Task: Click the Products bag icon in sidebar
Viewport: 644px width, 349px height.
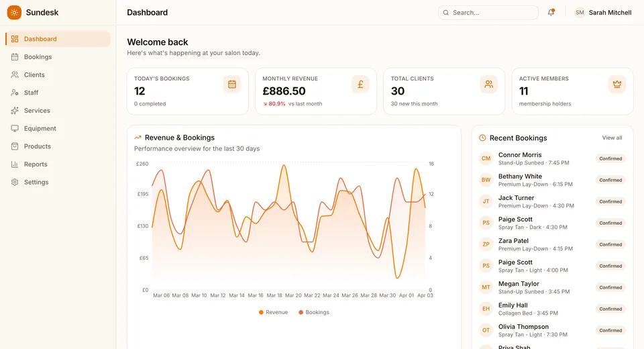Action: [x=15, y=146]
